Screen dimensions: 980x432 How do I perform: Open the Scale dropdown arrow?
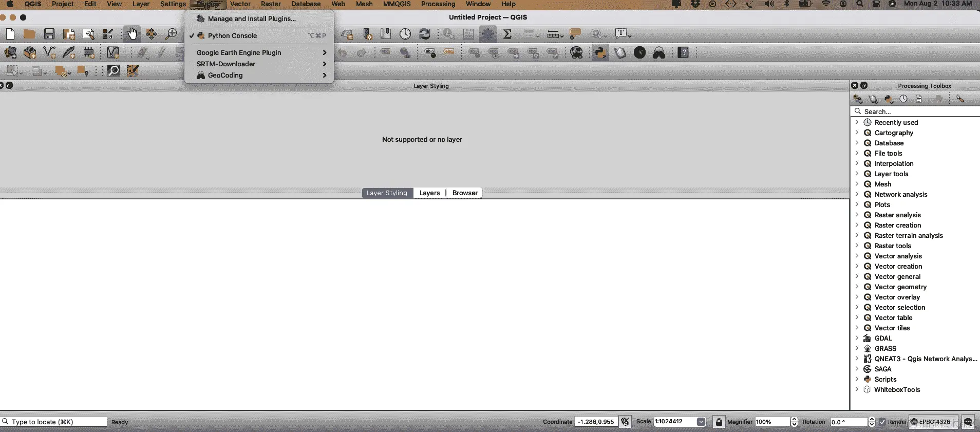[701, 422]
